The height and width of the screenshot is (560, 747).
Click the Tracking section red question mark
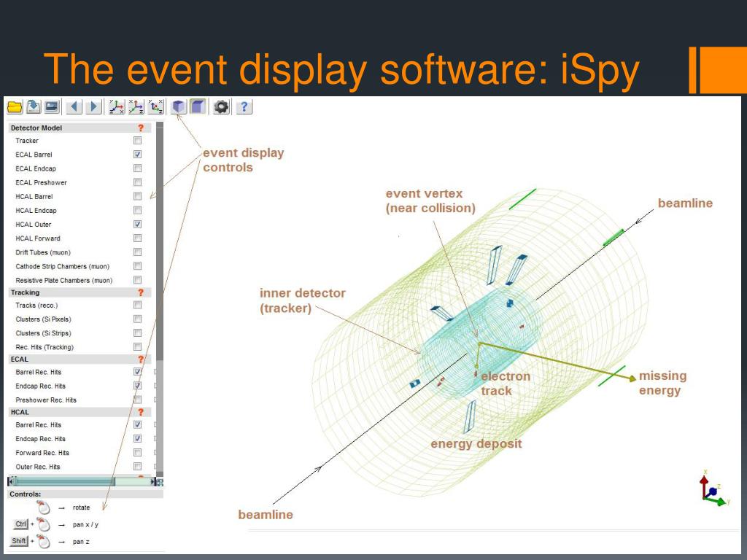pyautogui.click(x=141, y=292)
